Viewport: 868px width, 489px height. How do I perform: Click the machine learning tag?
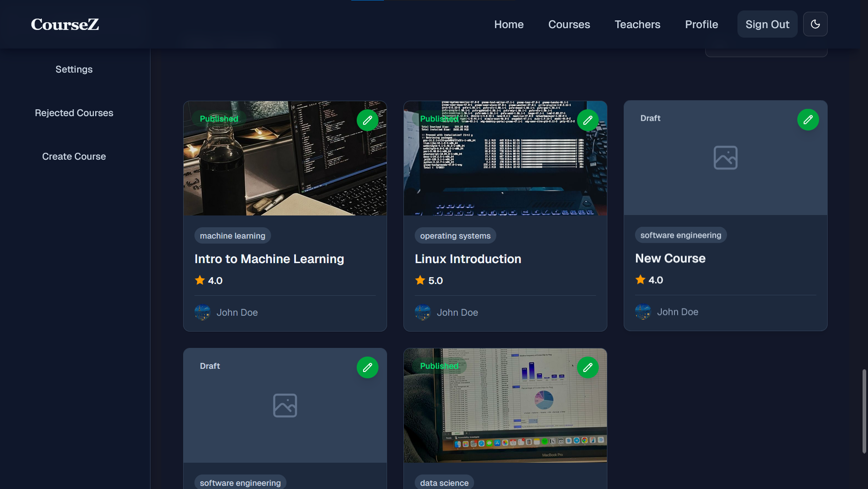pos(233,236)
